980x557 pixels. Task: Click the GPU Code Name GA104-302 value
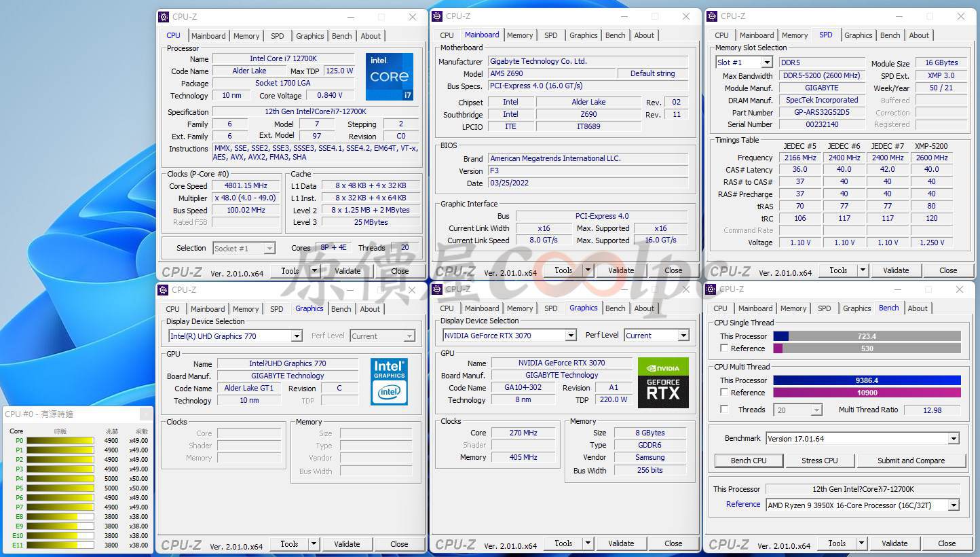click(x=523, y=388)
